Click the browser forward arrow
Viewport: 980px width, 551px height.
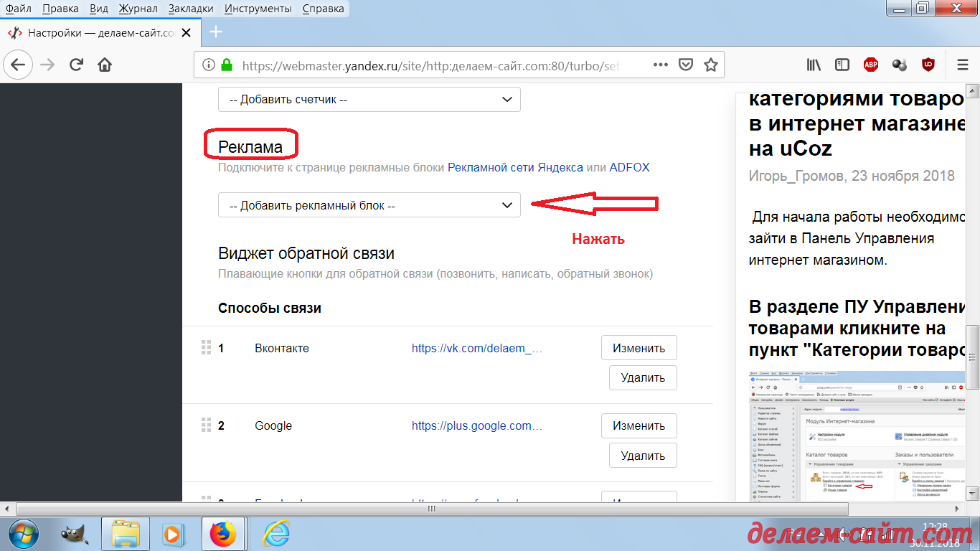coord(47,65)
